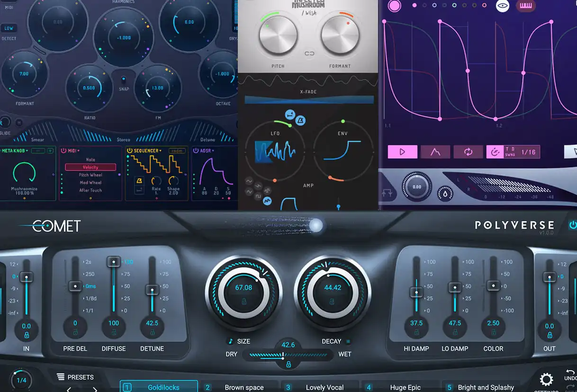The height and width of the screenshot is (392, 577).
Task: Click the loop arrows button
Action: pyautogui.click(x=468, y=152)
